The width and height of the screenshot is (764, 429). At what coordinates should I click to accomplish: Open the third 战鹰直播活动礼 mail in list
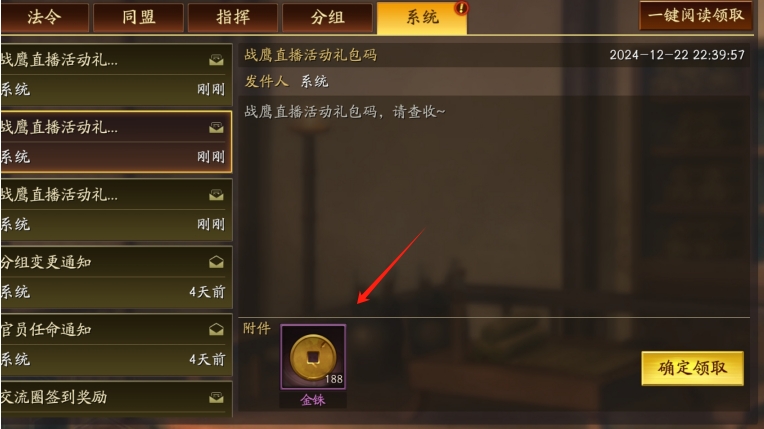(116, 210)
